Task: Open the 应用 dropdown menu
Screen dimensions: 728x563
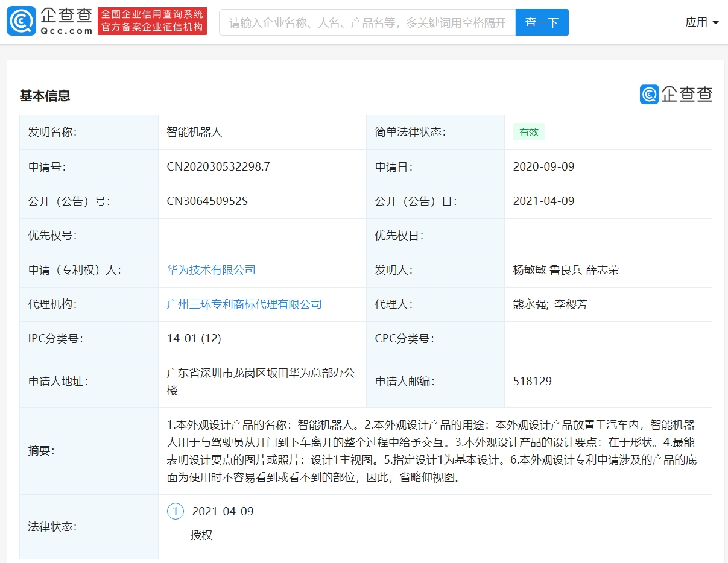Action: pyautogui.click(x=702, y=22)
